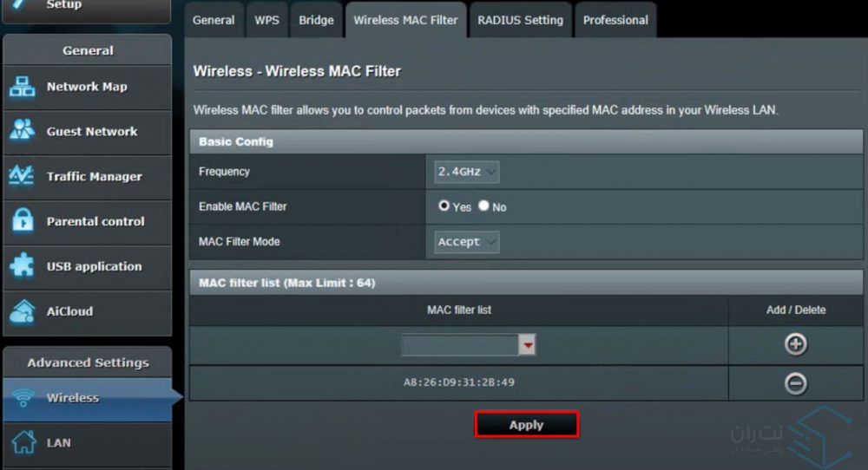The height and width of the screenshot is (470, 868).
Task: Go to the Professional tab
Action: (615, 20)
